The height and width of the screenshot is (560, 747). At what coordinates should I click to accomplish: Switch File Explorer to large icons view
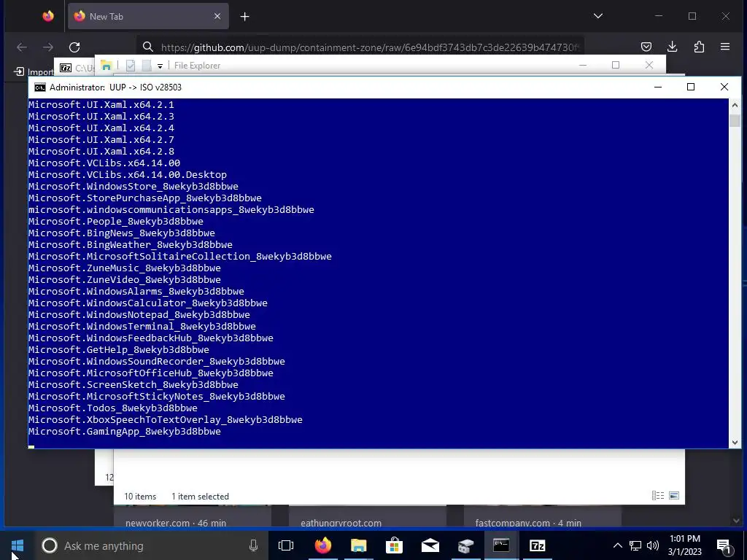tap(674, 496)
